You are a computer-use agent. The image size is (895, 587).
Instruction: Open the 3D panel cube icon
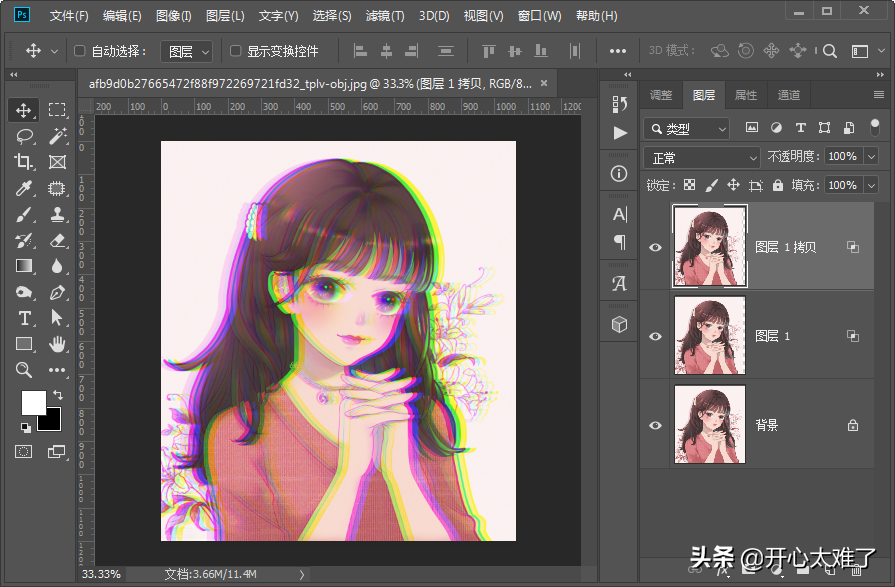pos(619,324)
